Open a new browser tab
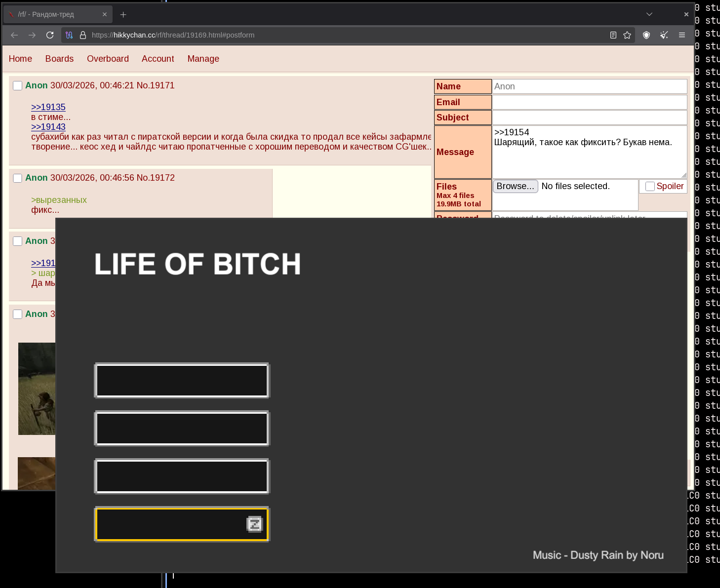Viewport: 720px width, 588px height. coord(123,15)
